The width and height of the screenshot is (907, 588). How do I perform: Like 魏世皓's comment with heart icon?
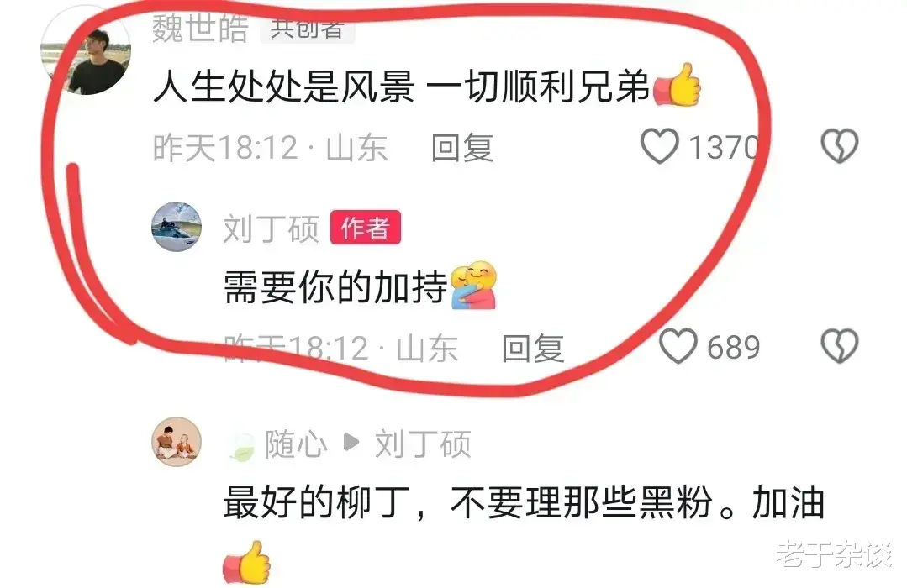coord(659,145)
